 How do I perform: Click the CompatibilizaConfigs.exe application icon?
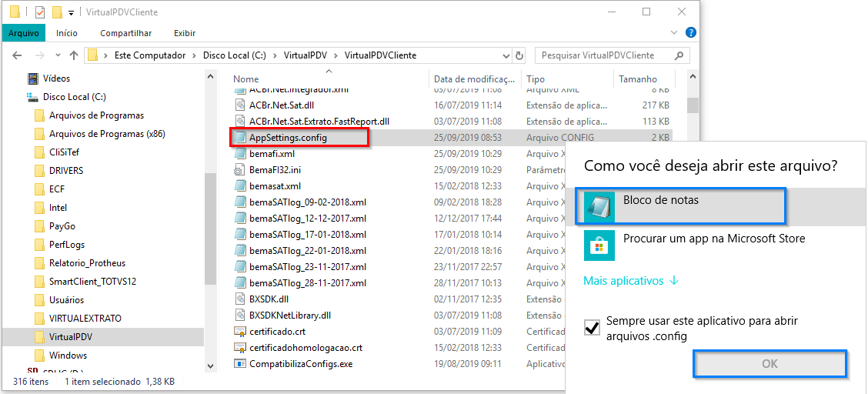[x=239, y=363]
